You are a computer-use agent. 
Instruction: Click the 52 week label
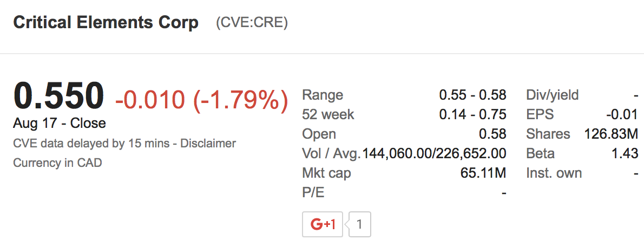[328, 115]
